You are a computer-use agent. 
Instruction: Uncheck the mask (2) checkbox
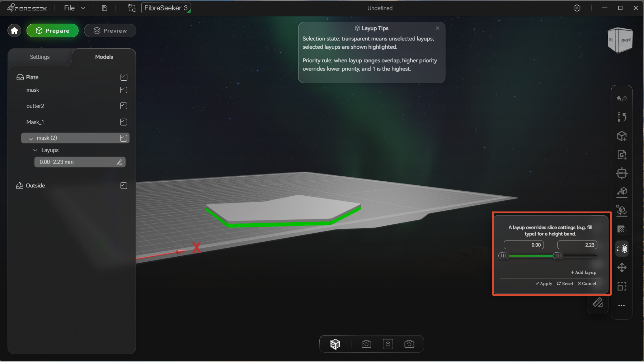tap(123, 138)
